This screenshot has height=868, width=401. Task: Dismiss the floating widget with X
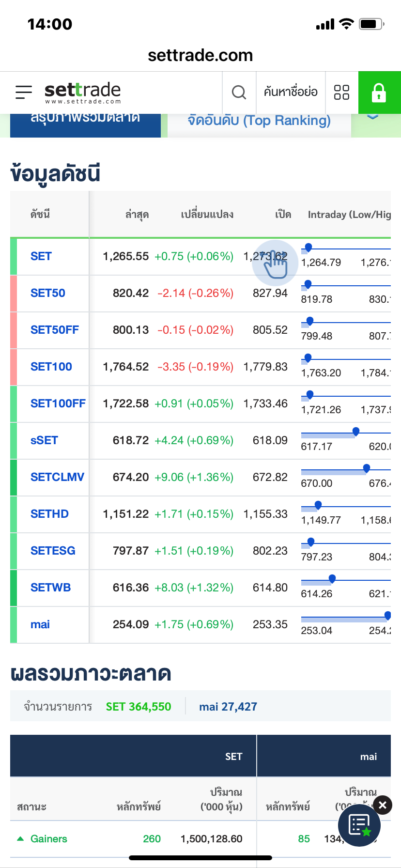[383, 805]
